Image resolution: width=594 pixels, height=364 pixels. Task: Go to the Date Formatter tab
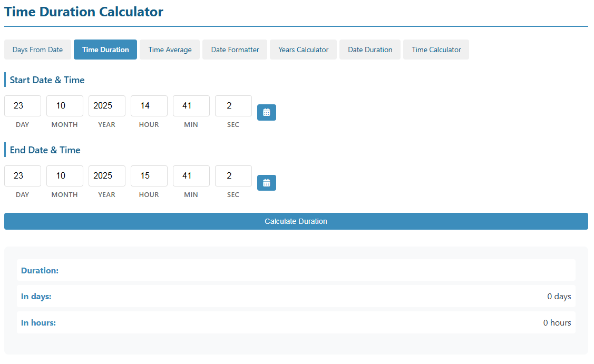tap(235, 50)
